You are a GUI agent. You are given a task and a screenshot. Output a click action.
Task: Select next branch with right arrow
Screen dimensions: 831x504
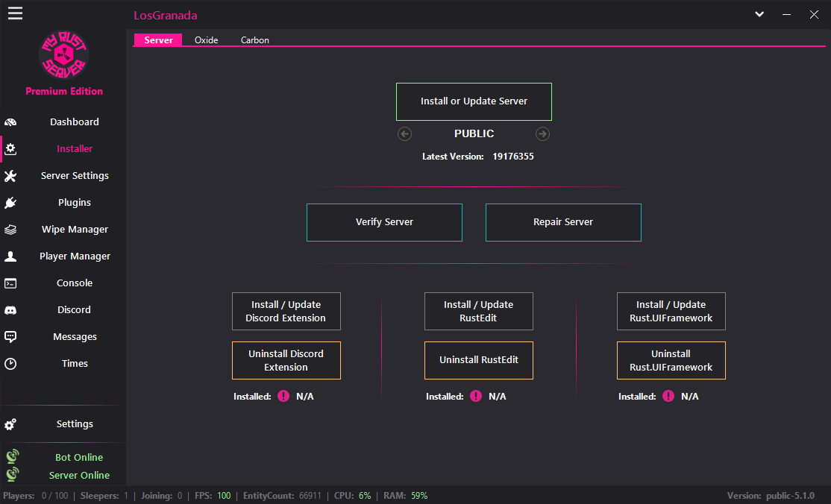[543, 134]
